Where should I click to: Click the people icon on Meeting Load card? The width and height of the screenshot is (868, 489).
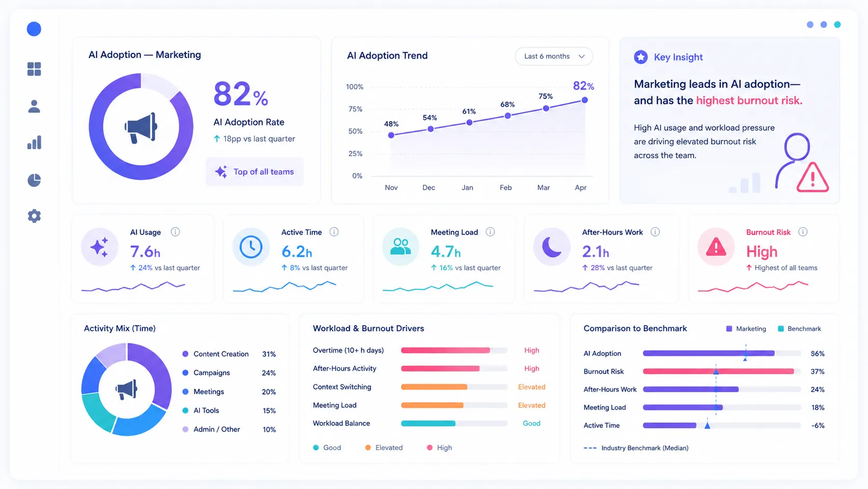coord(400,247)
